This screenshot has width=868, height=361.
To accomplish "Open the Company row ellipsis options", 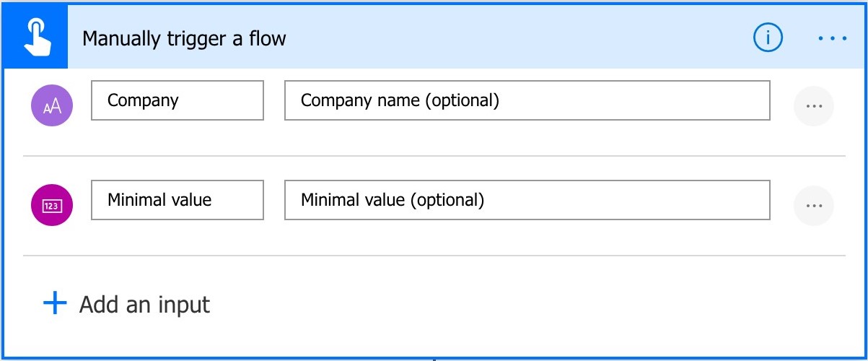I will (813, 106).
